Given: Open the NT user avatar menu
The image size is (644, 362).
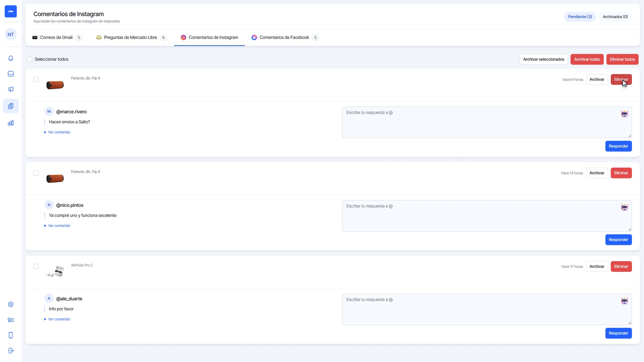Looking at the screenshot, I should [x=11, y=35].
